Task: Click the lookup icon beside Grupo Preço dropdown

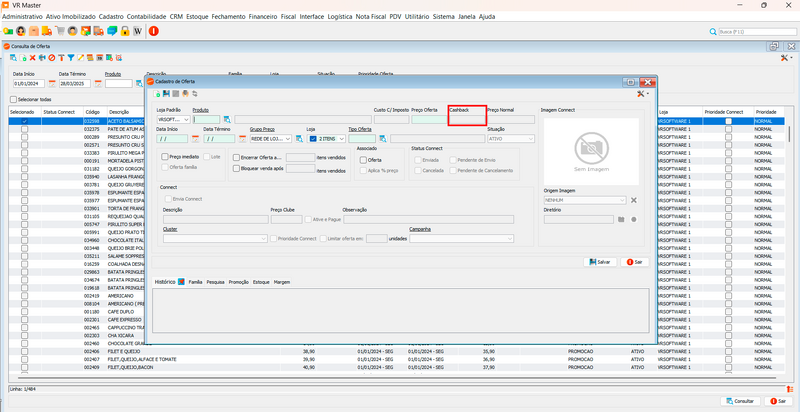Action: pyautogui.click(x=299, y=139)
